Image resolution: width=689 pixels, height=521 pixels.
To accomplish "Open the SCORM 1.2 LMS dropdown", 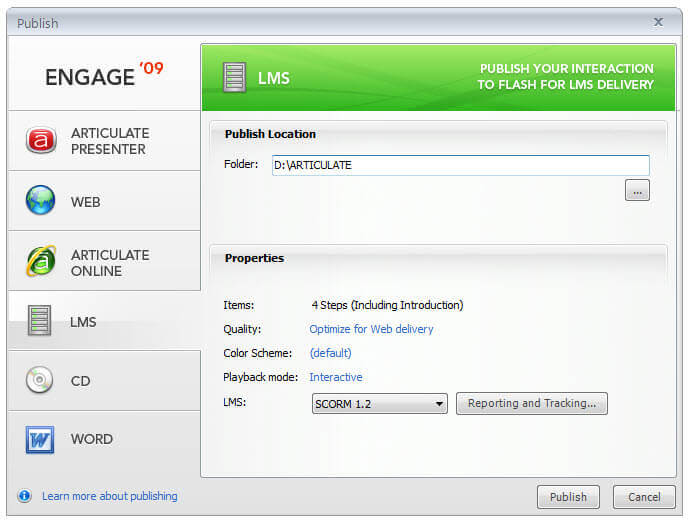I will pos(380,404).
